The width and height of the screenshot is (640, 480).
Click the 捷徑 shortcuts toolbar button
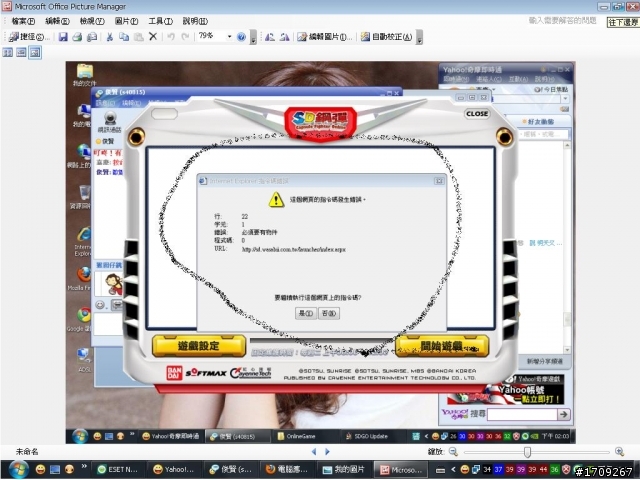pyautogui.click(x=29, y=37)
